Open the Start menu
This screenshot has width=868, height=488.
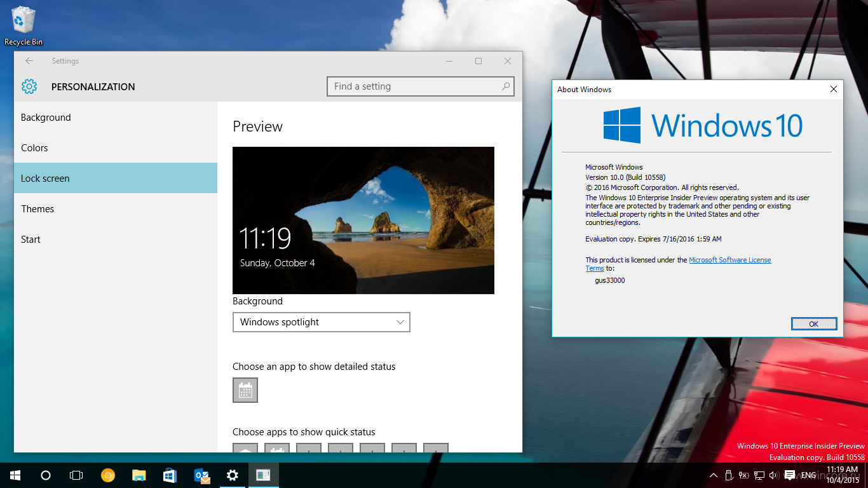coord(15,475)
